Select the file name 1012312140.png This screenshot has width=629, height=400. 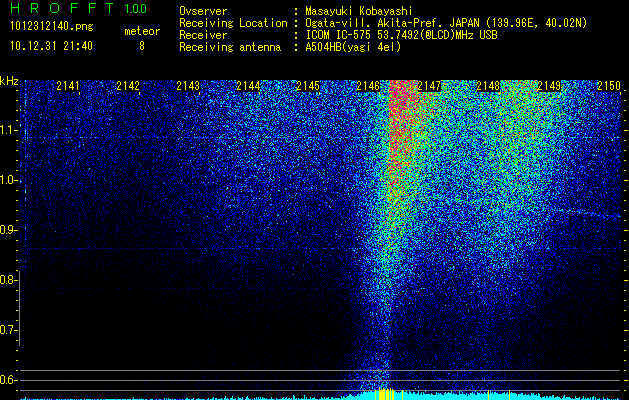point(52,26)
